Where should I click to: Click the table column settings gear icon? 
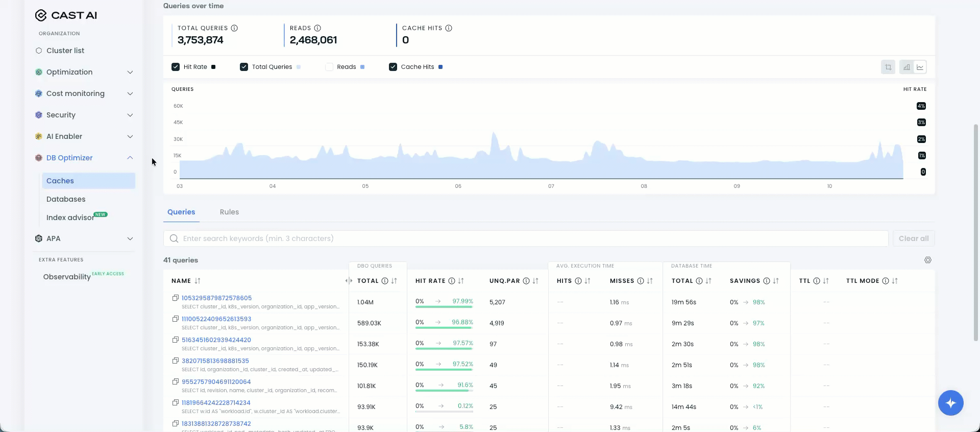point(927,260)
